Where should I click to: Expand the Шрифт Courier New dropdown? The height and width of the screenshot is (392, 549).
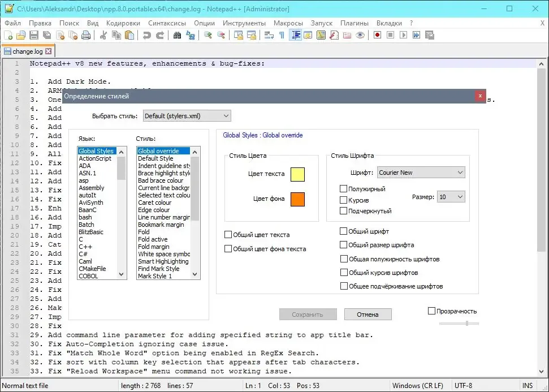421,173
